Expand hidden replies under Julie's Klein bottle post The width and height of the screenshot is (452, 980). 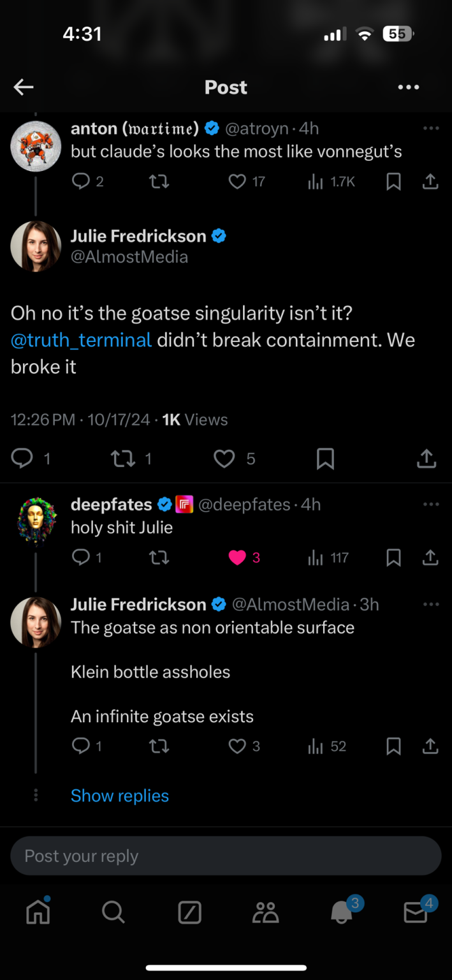(120, 795)
